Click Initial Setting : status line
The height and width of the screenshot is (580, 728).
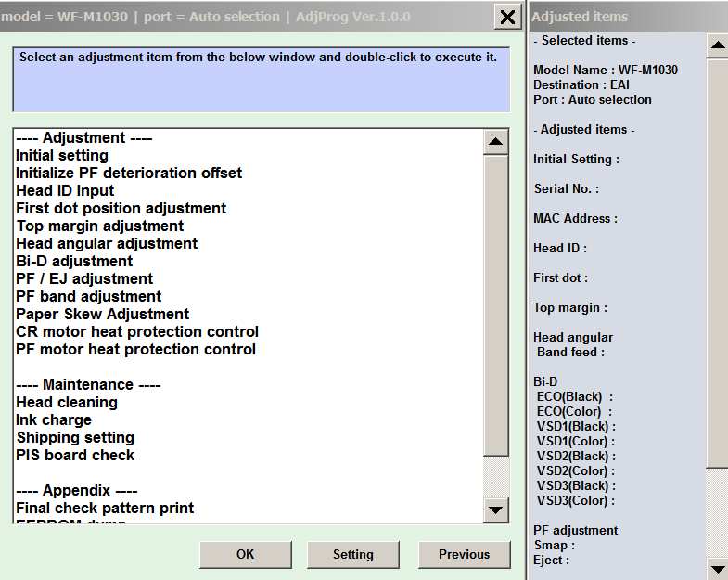[x=576, y=160]
